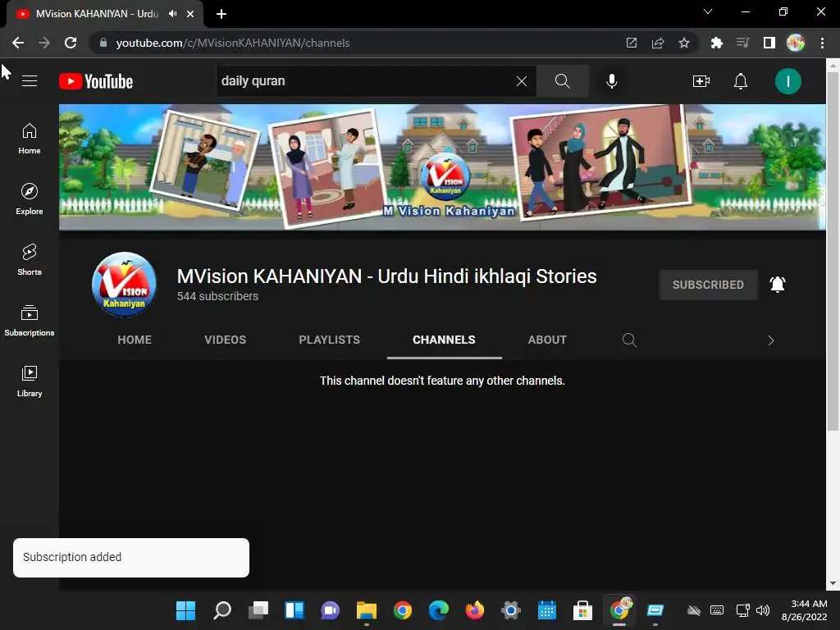Click the scrollbar up arrow

(x=833, y=65)
